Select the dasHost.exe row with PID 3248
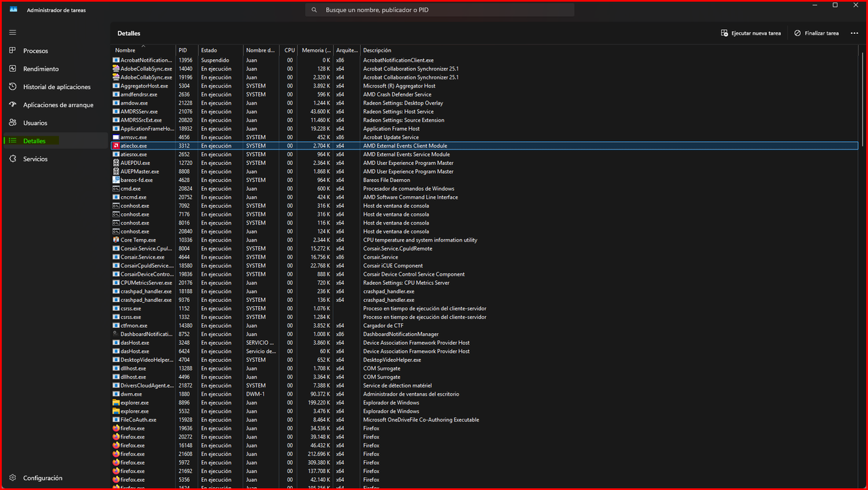This screenshot has height=490, width=868. (x=484, y=343)
